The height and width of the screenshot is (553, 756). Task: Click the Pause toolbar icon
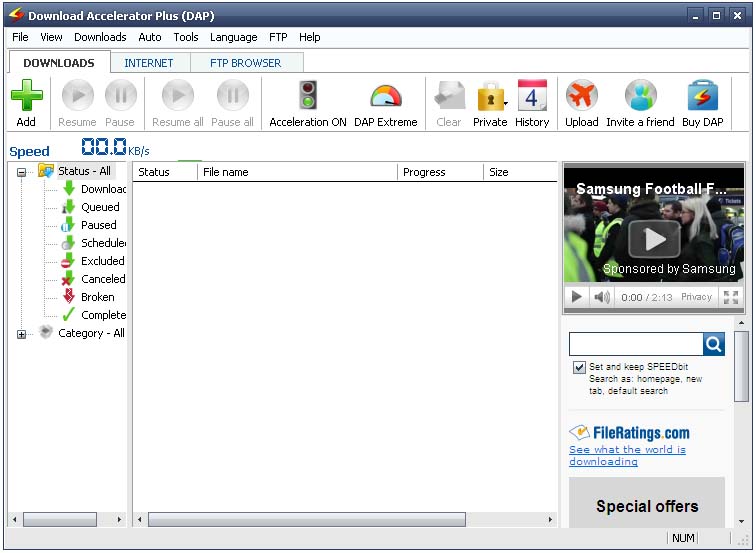tap(120, 95)
